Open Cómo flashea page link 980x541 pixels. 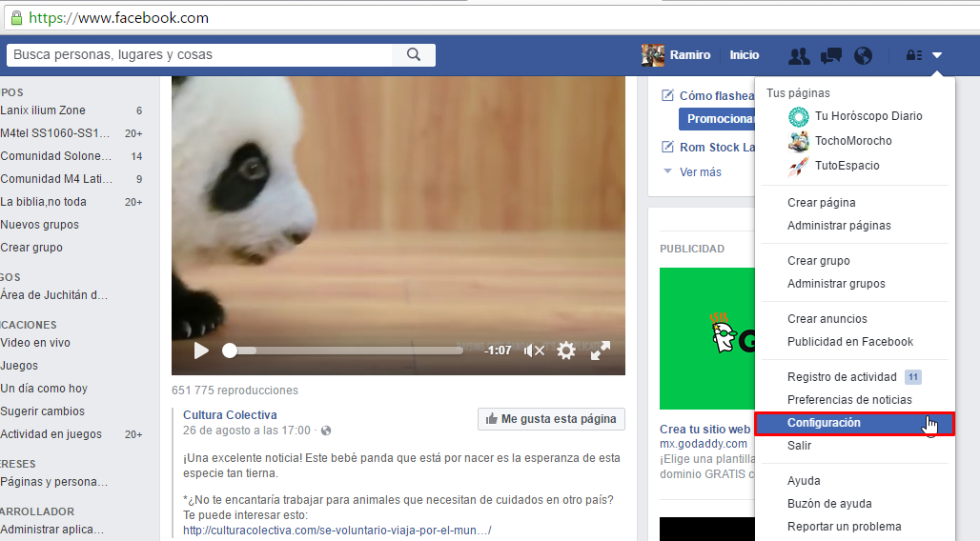[x=717, y=95]
